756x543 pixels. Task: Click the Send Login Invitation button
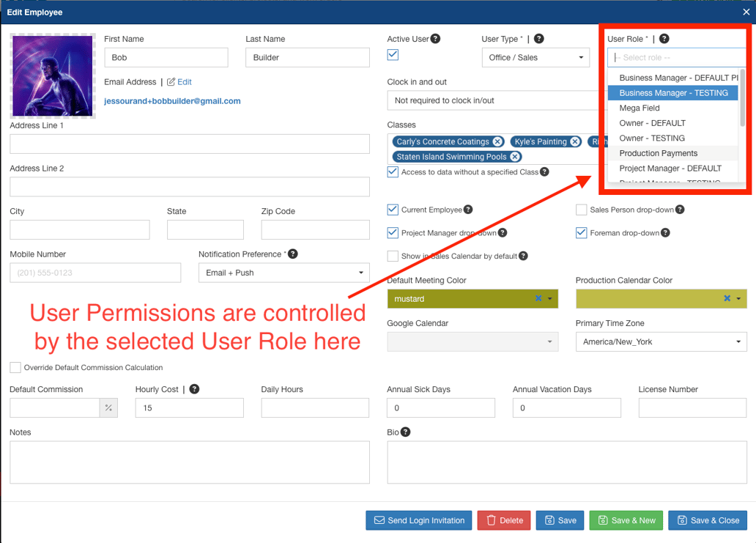pos(418,520)
